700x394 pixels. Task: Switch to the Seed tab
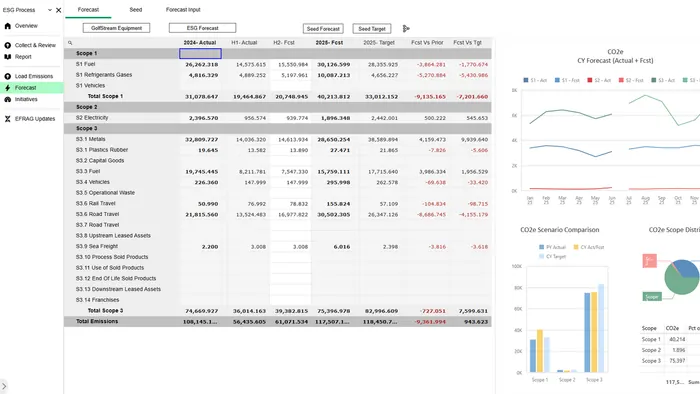(x=136, y=9)
